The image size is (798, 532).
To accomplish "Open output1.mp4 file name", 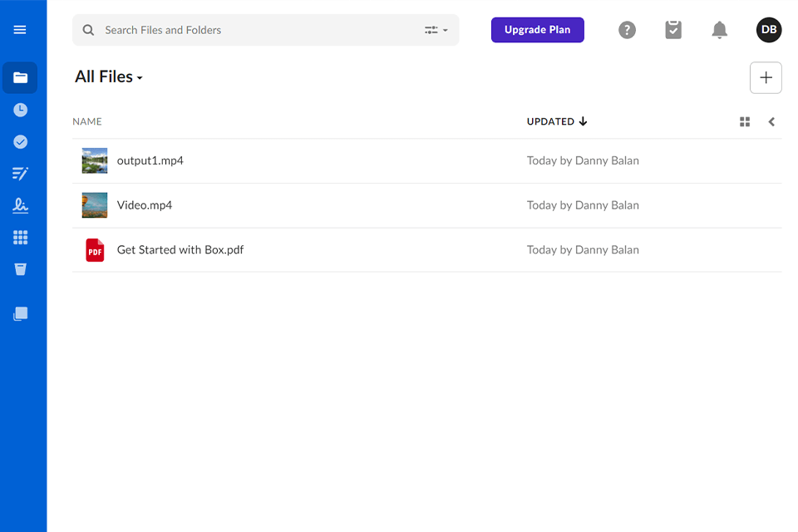I will [x=150, y=161].
